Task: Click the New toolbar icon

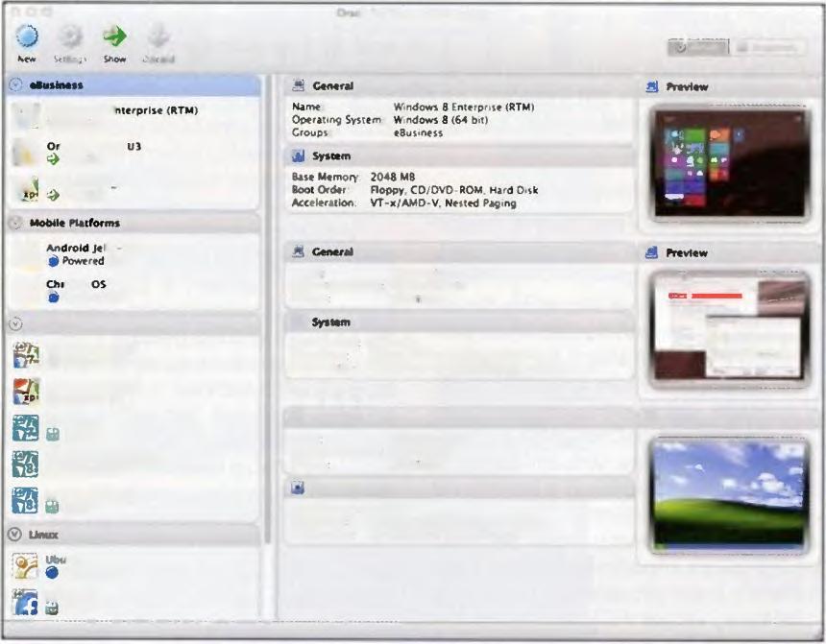Action: click(26, 36)
